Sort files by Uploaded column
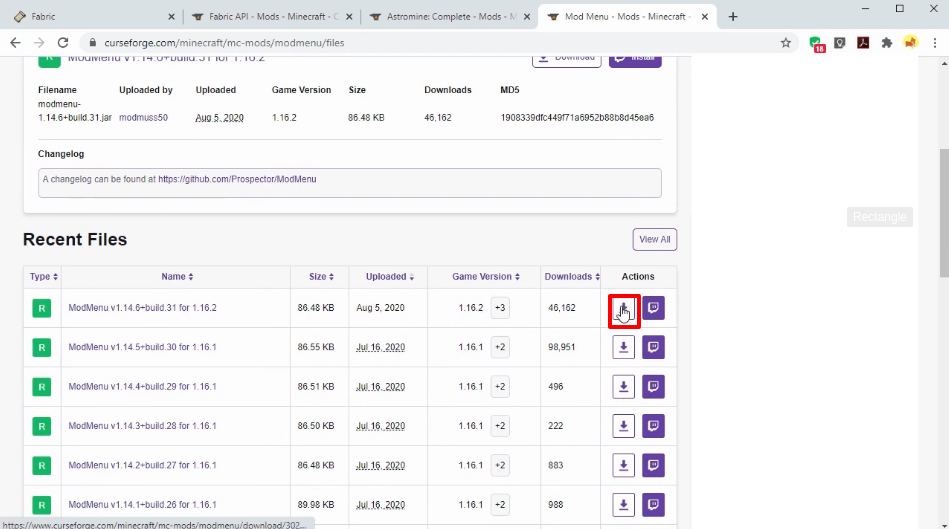Image resolution: width=949 pixels, height=529 pixels. pos(390,277)
